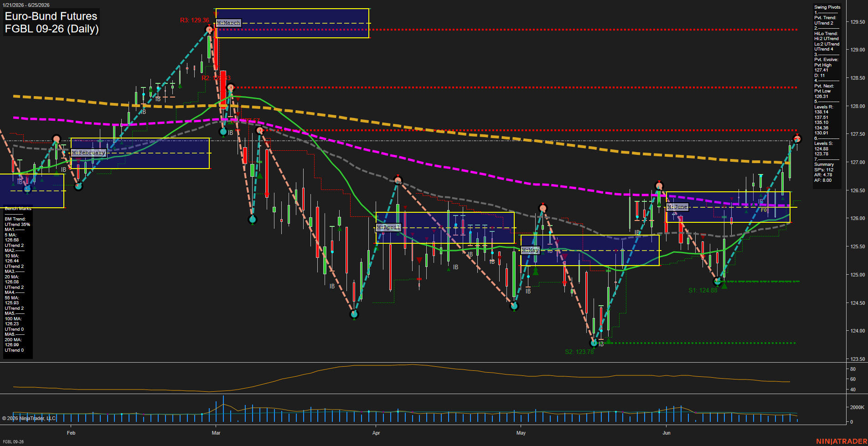Click the 125.00 price axis label
868x446 pixels.
coord(858,275)
